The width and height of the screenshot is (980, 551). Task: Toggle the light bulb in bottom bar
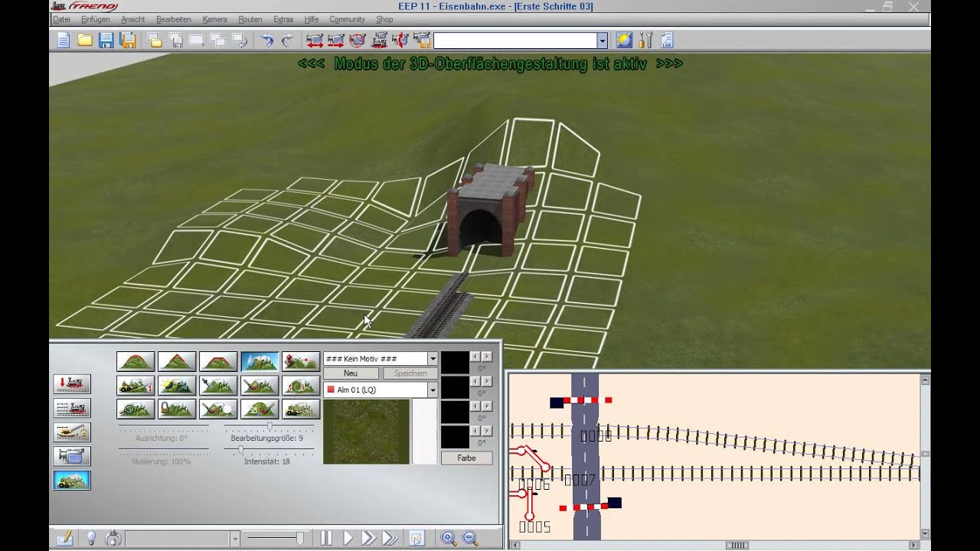[91, 538]
